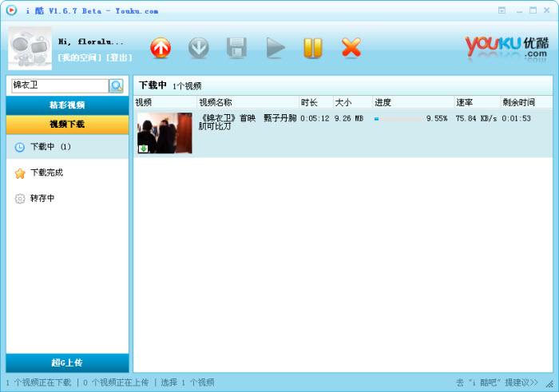559x392 pixels.
Task: Click the 登出 logout link
Action: (x=119, y=57)
